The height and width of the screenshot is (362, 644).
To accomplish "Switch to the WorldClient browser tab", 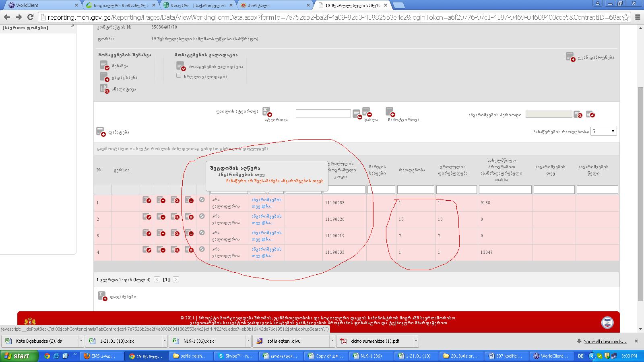I will coord(40,5).
